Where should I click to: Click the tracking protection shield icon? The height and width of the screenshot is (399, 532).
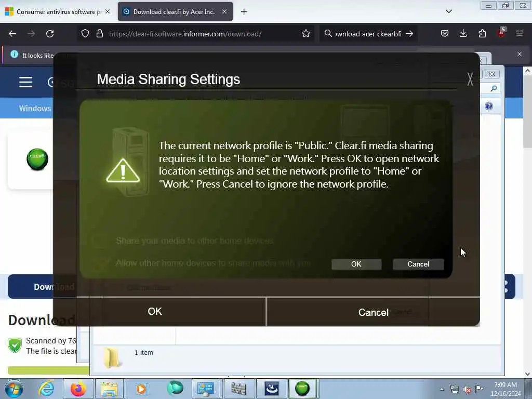pyautogui.click(x=85, y=34)
